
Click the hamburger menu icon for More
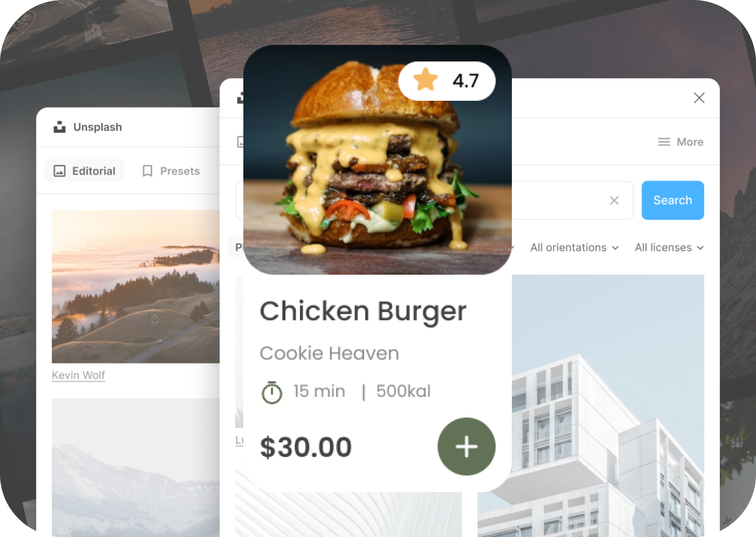664,142
